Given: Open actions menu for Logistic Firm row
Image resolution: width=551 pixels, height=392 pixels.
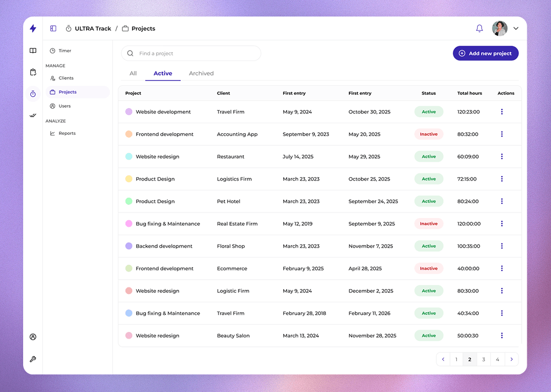Looking at the screenshot, I should 502,291.
